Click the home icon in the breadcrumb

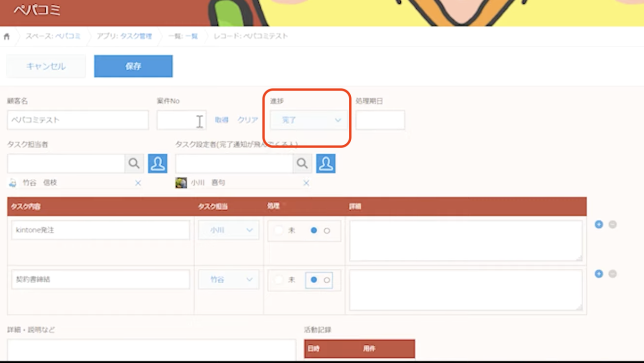tap(7, 36)
